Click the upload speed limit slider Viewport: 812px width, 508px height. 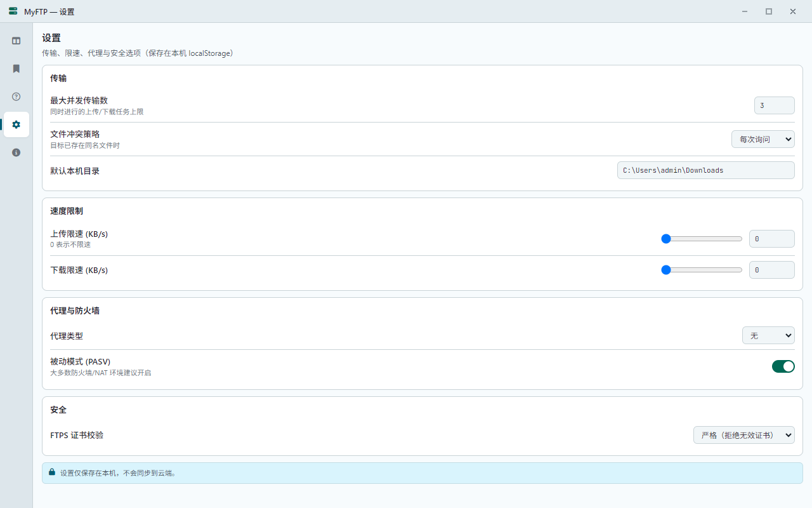point(702,239)
